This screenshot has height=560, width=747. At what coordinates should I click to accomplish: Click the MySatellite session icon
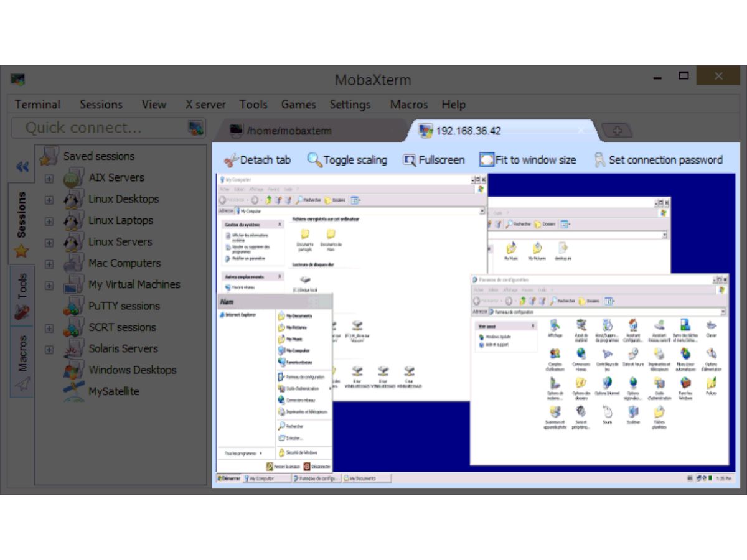pos(74,391)
